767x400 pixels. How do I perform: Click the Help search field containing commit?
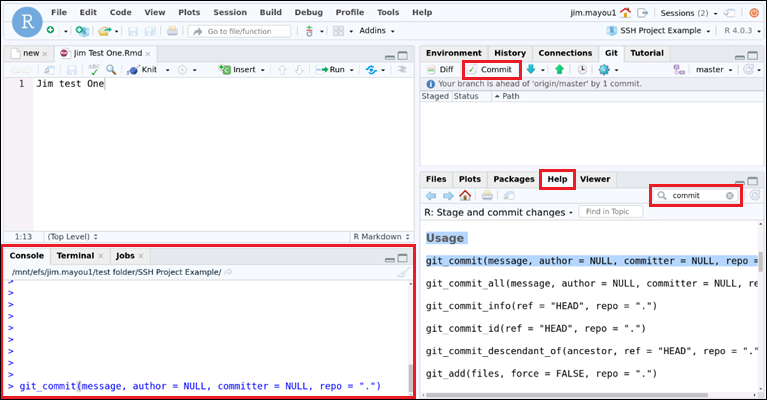tap(695, 196)
